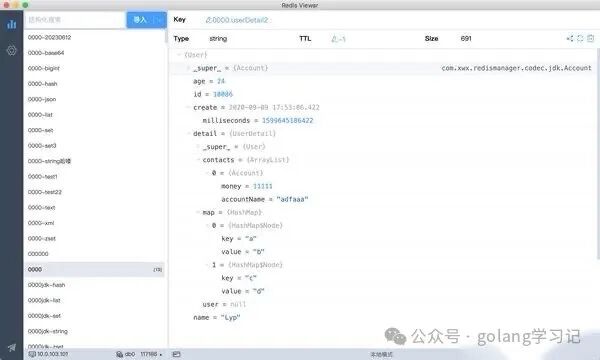Screen dimensions: 600x360
Task: Click the console icon in status bar
Action: [176, 354]
